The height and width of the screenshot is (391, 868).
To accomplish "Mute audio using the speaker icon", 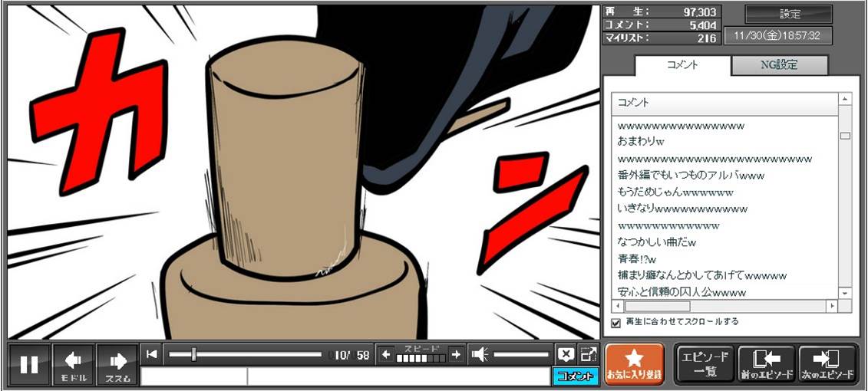I will pyautogui.click(x=480, y=354).
